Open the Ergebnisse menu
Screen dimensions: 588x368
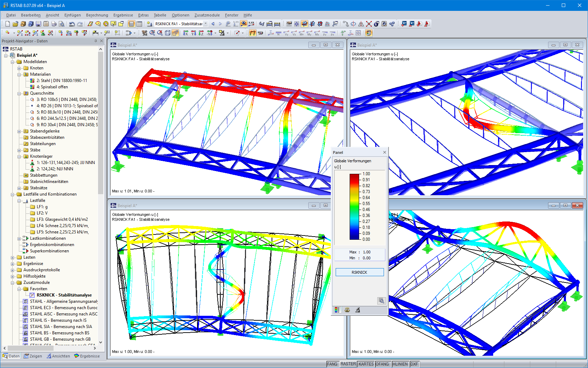coord(123,15)
